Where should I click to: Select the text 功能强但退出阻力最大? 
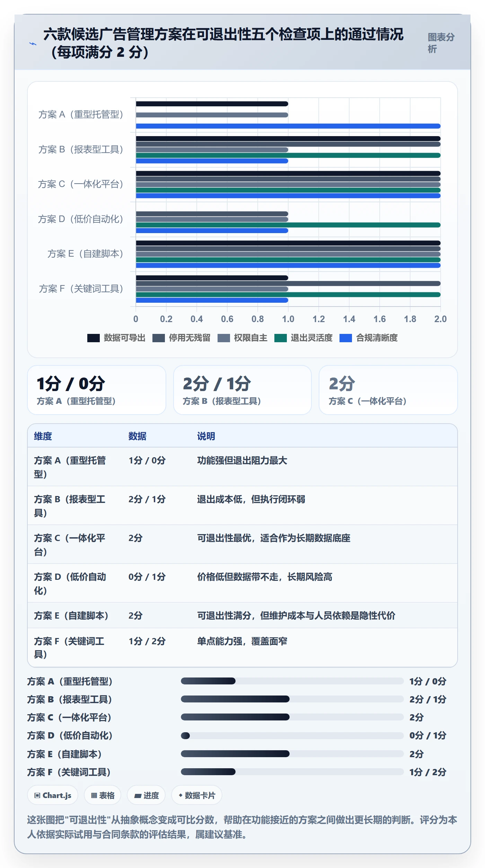242,460
